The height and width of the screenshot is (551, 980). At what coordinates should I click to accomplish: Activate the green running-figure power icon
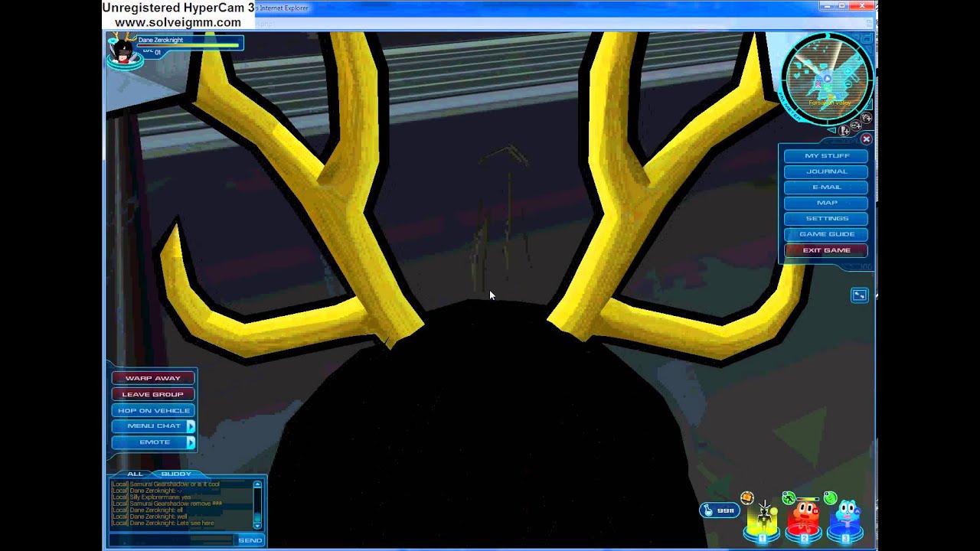tap(789, 499)
